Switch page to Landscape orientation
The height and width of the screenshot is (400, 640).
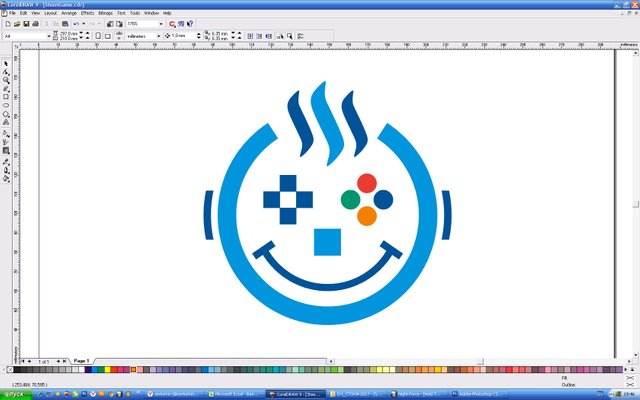[x=107, y=36]
